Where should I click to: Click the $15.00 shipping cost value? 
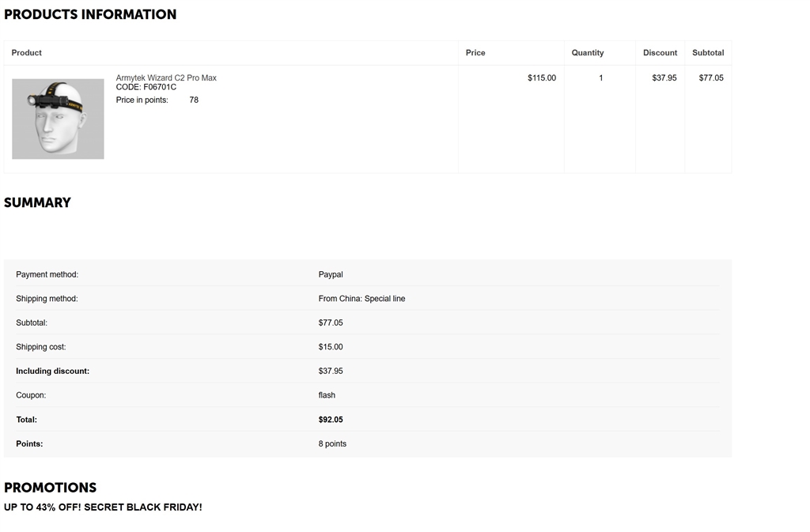pyautogui.click(x=331, y=347)
